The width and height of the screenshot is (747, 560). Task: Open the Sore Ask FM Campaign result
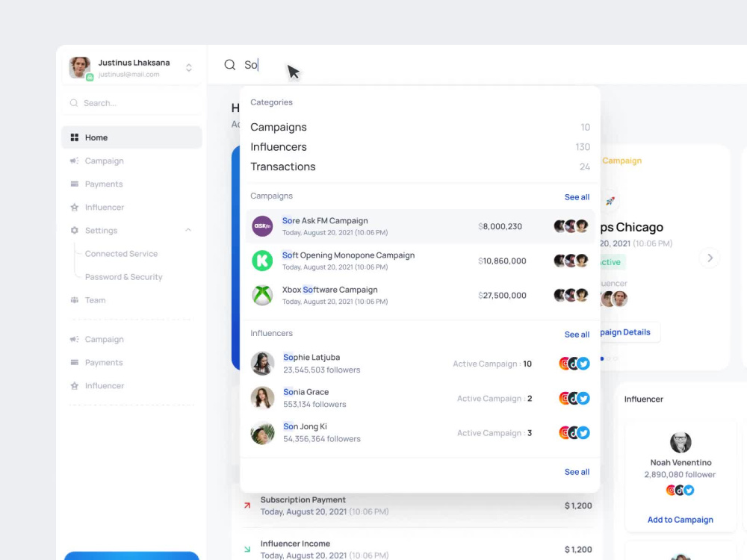pyautogui.click(x=325, y=220)
